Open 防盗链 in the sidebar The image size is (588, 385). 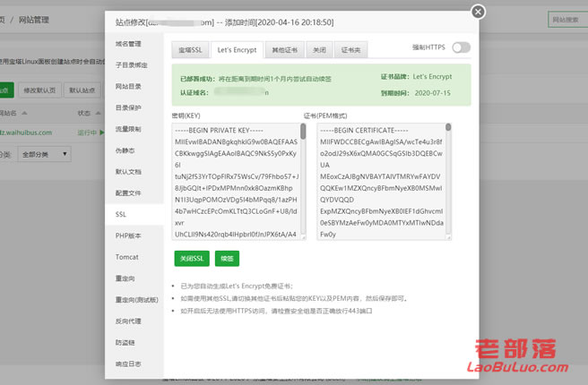pyautogui.click(x=125, y=343)
